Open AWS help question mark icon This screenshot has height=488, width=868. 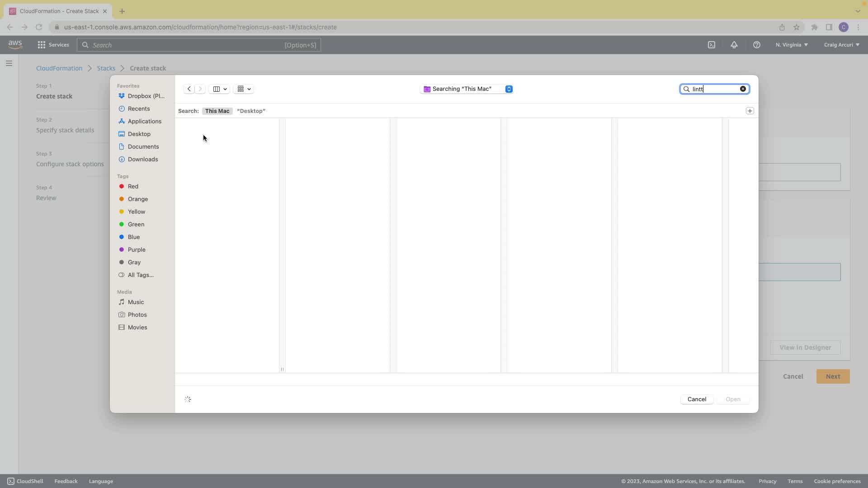756,45
